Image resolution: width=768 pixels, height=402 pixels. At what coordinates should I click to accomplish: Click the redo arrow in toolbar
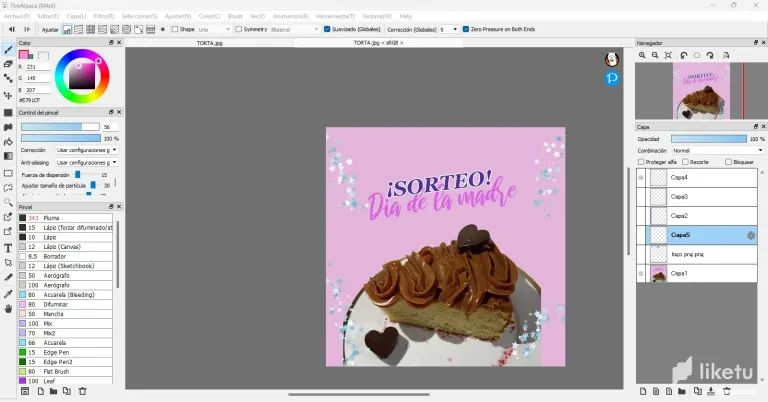(27, 29)
